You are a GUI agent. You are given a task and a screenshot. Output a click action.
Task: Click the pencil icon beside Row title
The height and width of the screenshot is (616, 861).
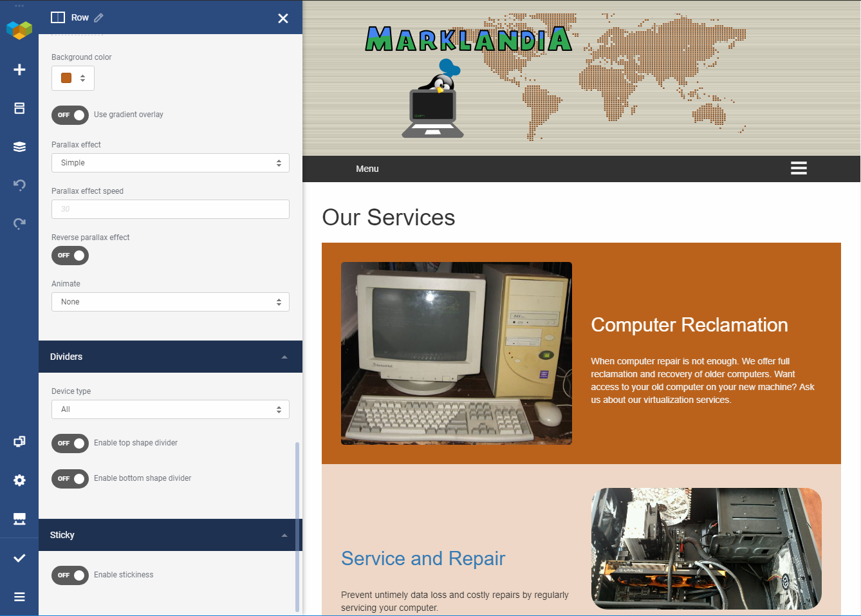[98, 18]
